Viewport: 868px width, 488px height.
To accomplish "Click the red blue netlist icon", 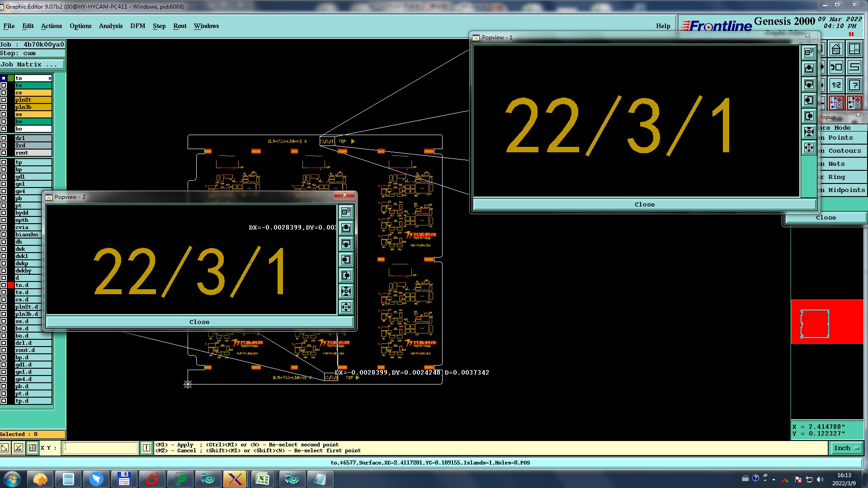I will (x=836, y=103).
